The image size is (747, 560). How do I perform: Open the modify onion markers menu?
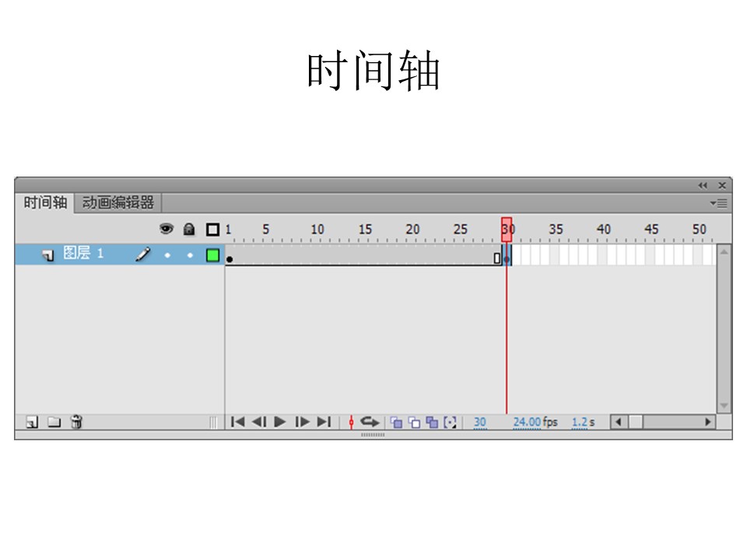[448, 422]
